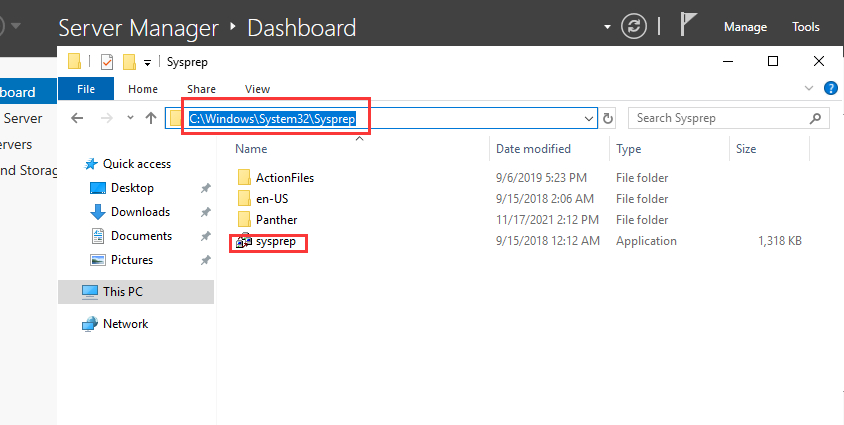Click the 9/6/2019 5:23 PM date

pyautogui.click(x=541, y=178)
